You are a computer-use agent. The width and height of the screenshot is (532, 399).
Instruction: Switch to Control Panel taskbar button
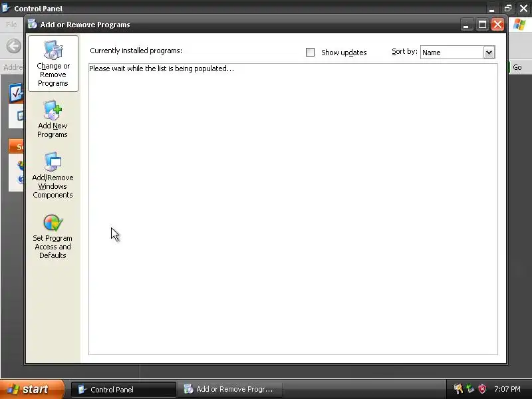tap(124, 390)
